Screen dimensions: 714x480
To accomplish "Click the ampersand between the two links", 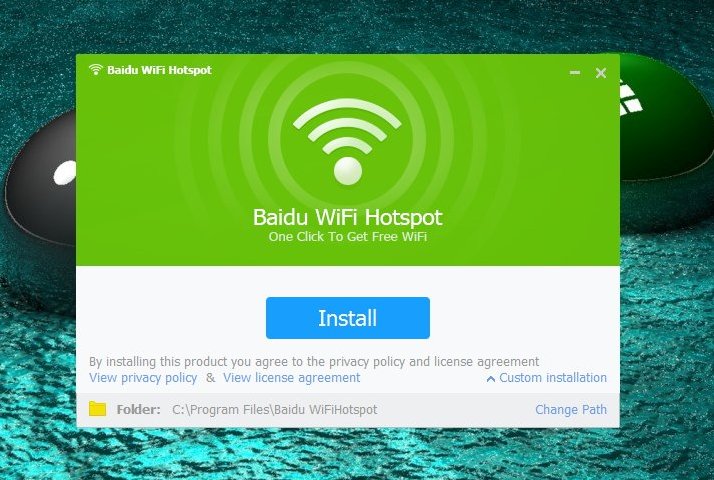I will 210,378.
